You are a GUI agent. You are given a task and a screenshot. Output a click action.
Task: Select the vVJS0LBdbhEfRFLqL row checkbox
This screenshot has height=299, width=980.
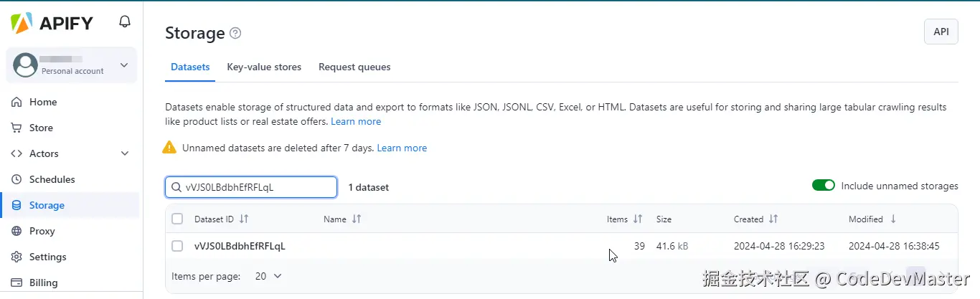point(177,246)
